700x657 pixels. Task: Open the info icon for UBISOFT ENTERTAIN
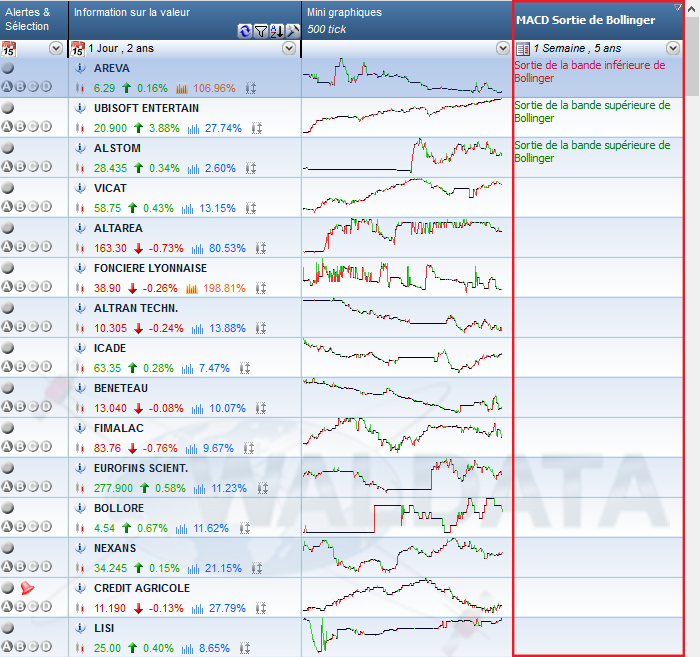[80, 108]
